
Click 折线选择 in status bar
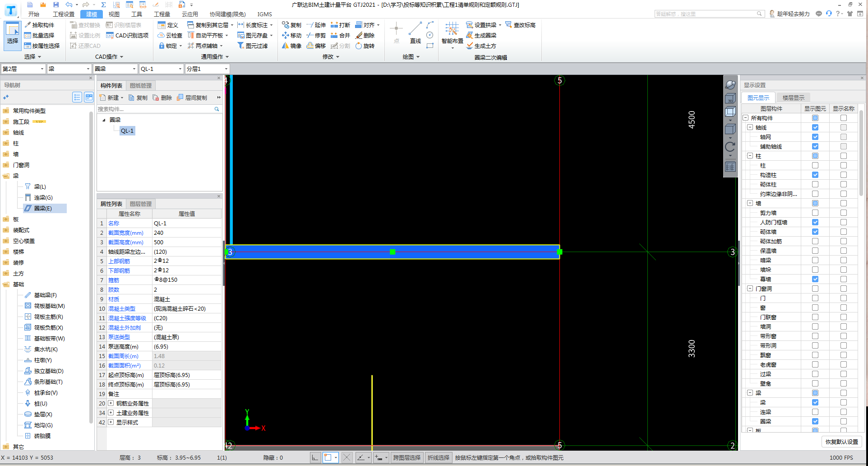439,457
